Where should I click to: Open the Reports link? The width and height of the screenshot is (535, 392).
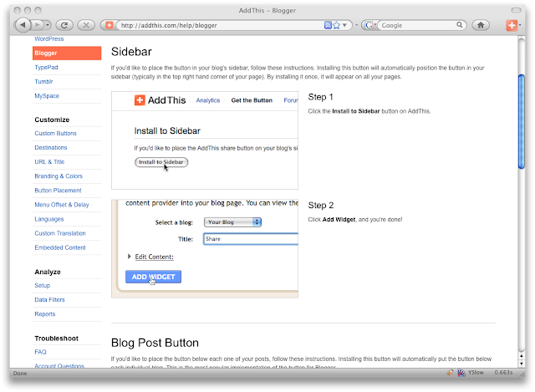[x=44, y=314]
